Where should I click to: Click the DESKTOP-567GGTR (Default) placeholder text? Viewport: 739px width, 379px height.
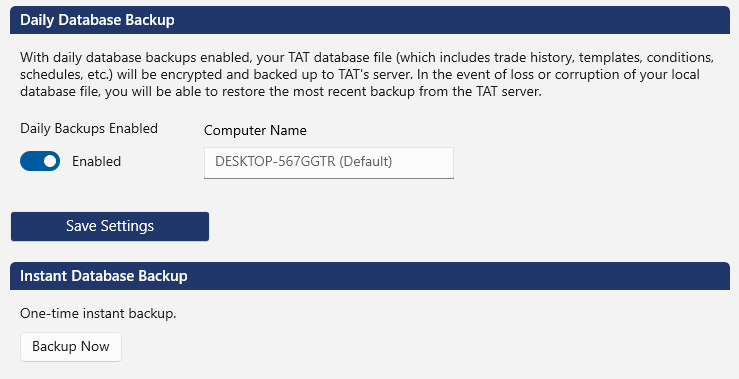point(304,162)
